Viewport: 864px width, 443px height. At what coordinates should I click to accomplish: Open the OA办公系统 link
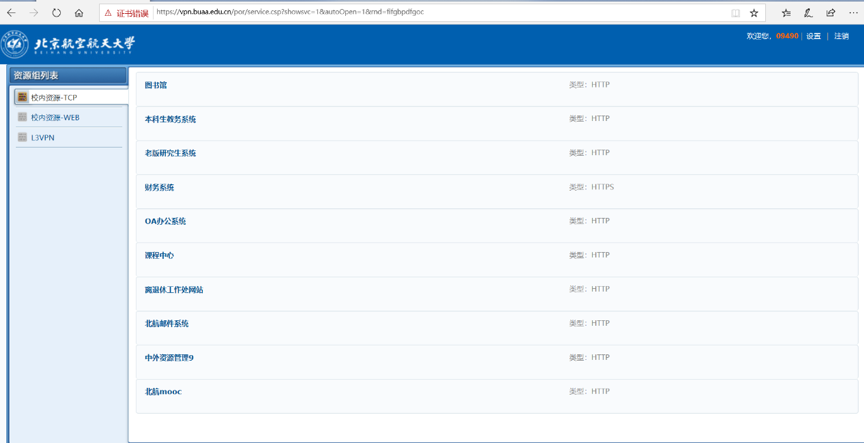[165, 221]
